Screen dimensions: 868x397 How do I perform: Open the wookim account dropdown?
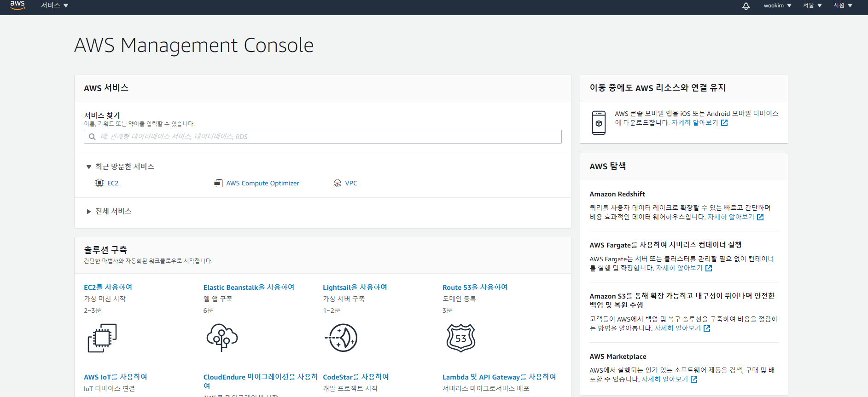[777, 6]
